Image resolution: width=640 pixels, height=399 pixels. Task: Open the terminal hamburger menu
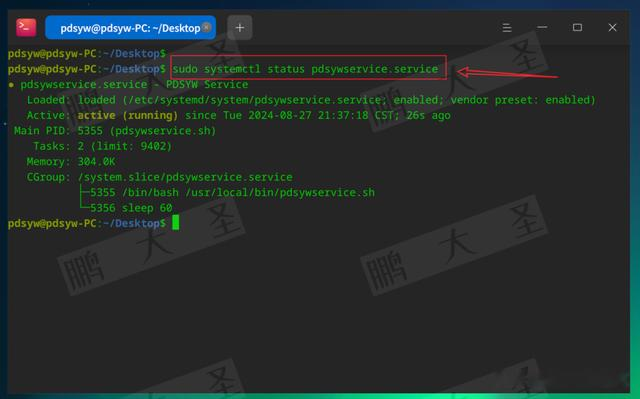(507, 28)
